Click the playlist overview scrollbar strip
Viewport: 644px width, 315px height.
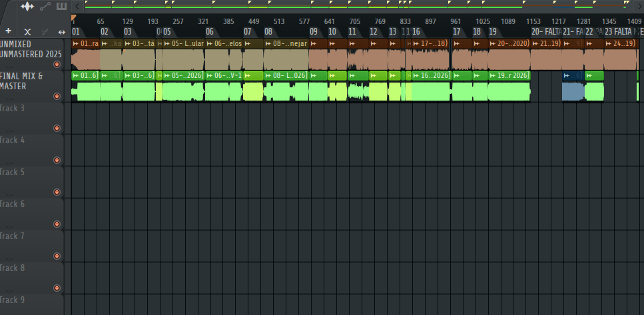pyautogui.click(x=358, y=6)
